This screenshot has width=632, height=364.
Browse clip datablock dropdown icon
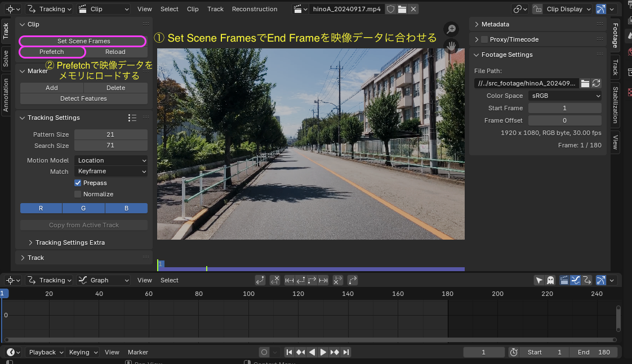301,9
